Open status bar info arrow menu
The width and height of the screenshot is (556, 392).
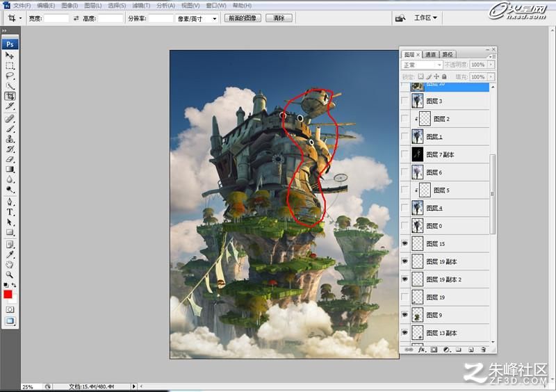(x=133, y=386)
